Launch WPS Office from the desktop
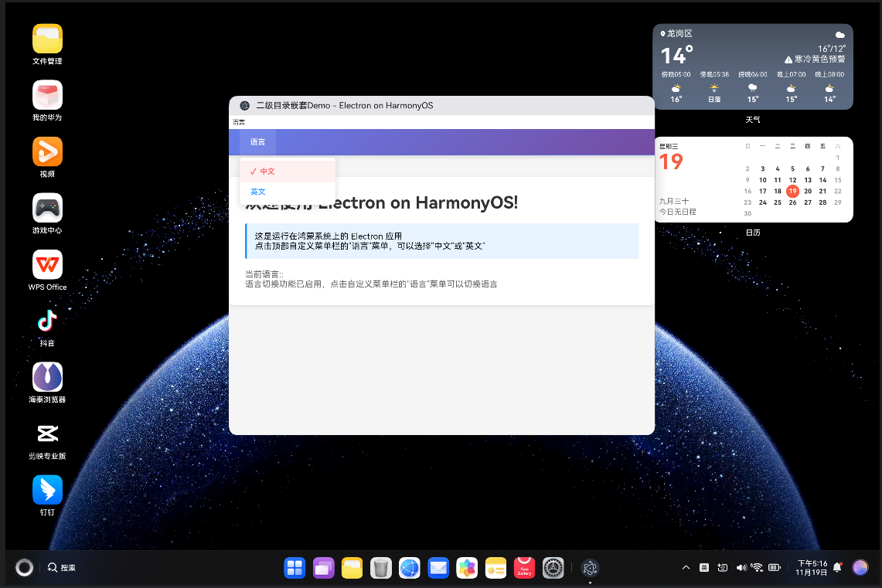This screenshot has height=588, width=882. tap(47, 265)
